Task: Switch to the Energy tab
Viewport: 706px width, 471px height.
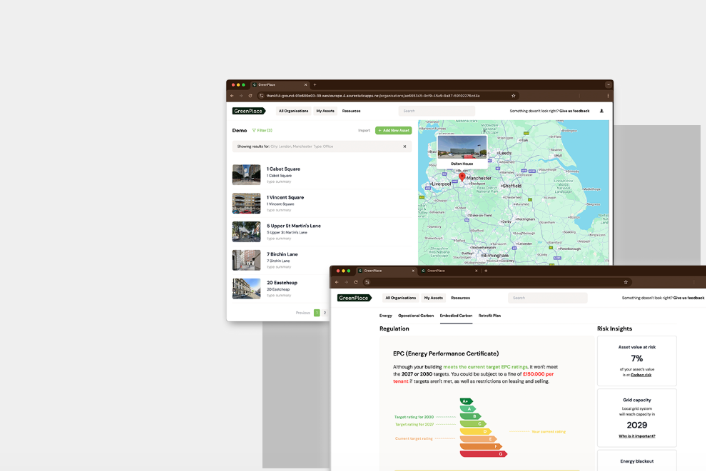Action: click(x=385, y=316)
